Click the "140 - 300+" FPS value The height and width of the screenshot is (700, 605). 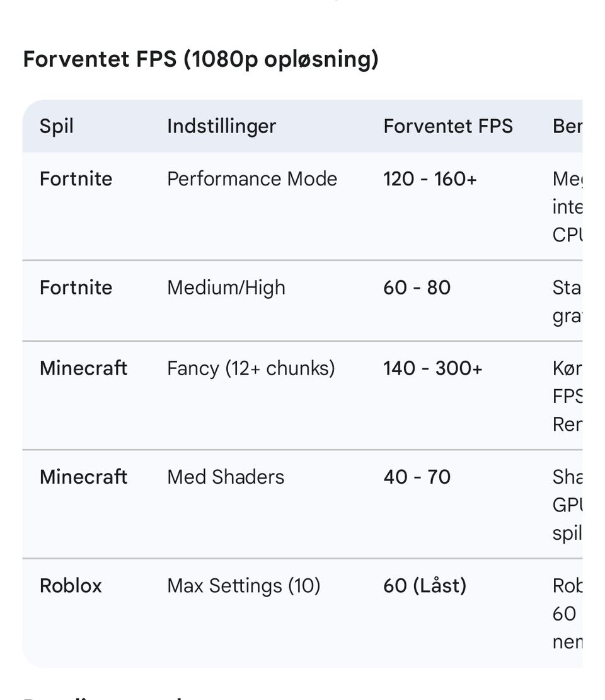[432, 368]
